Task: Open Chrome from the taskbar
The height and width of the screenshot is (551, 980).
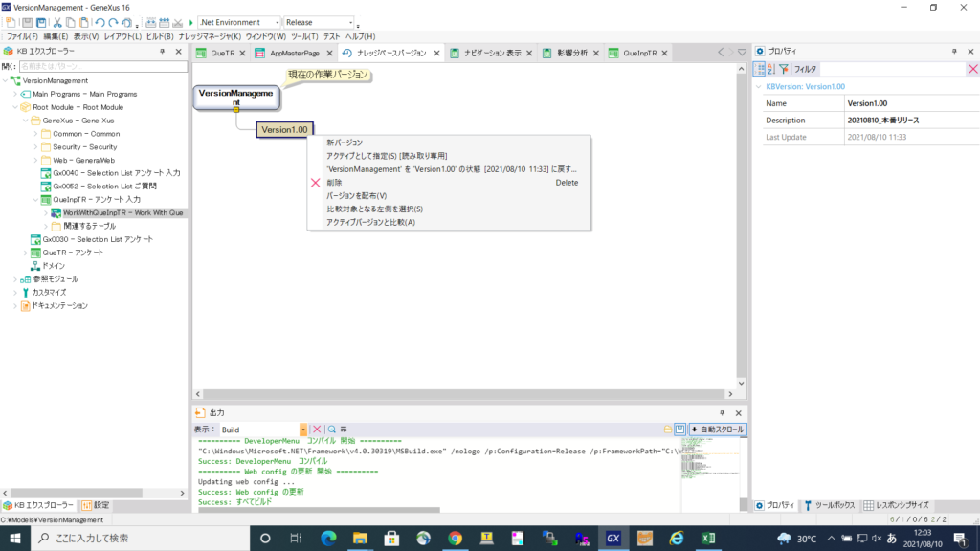Action: 455,538
